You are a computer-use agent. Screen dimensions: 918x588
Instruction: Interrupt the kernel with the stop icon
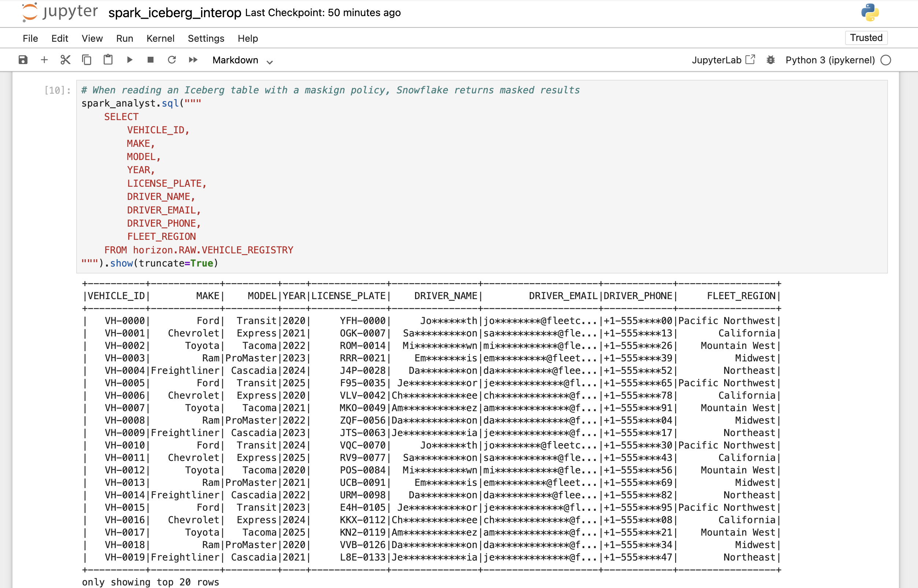[151, 60]
